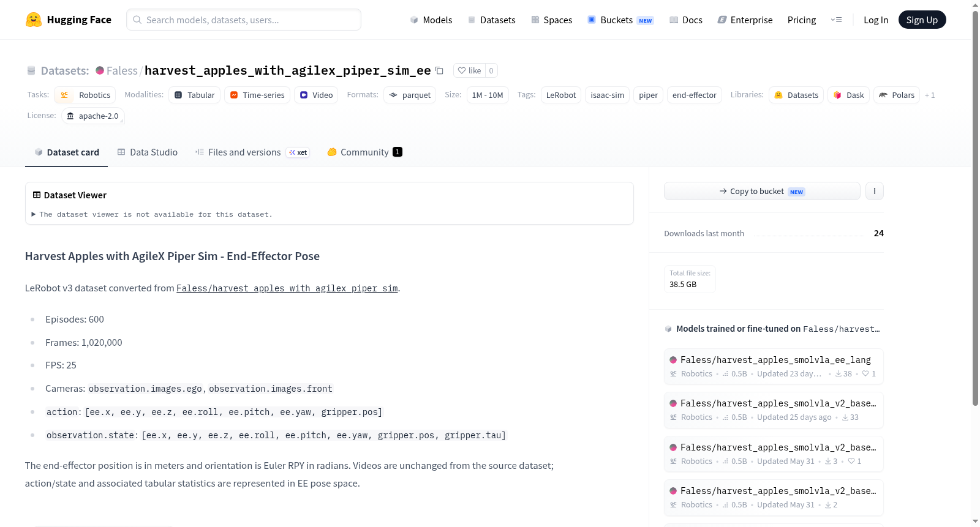Select the Datasets library tag

click(796, 95)
